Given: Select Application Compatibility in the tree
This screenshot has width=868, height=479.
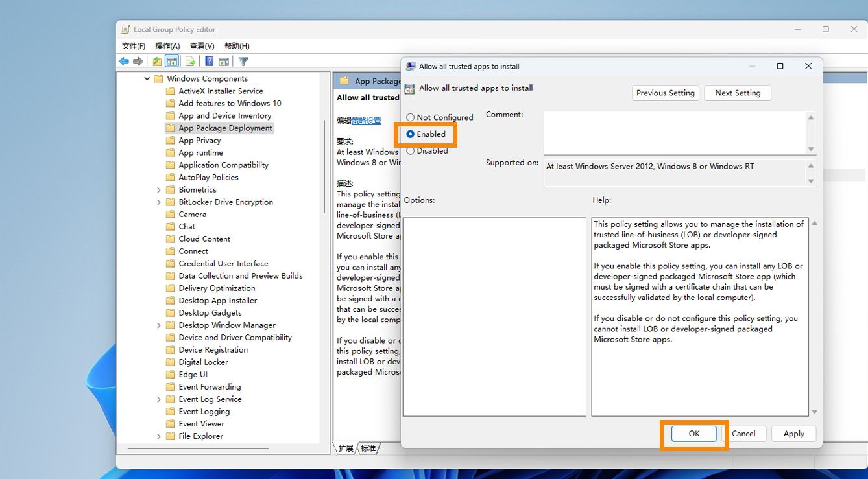Looking at the screenshot, I should pyautogui.click(x=223, y=165).
